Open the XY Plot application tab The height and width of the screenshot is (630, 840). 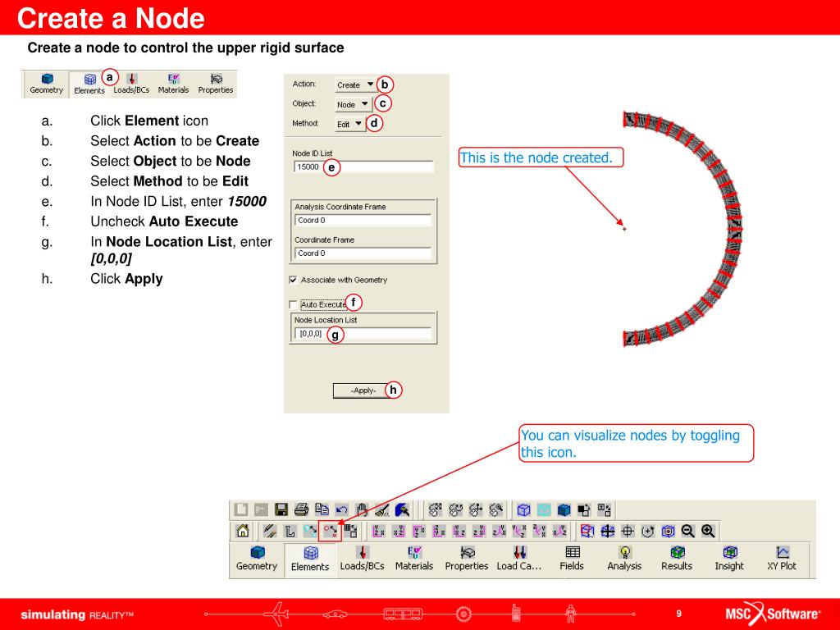pos(782,559)
